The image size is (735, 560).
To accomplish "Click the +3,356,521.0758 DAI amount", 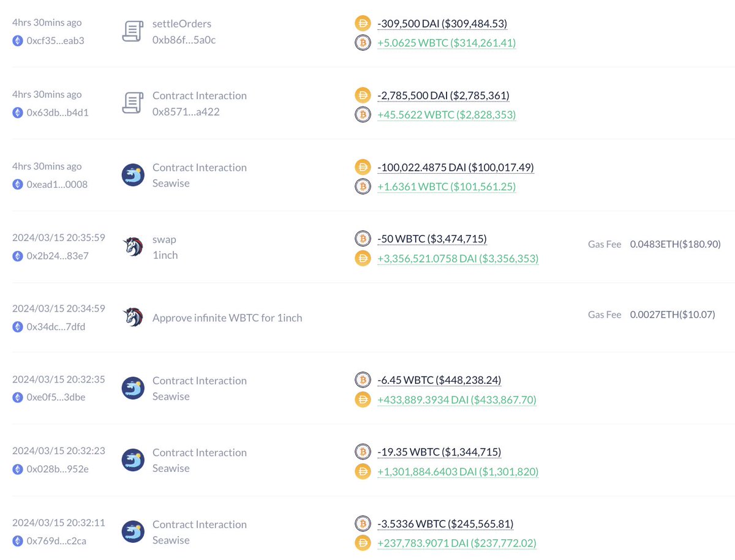I will [x=458, y=258].
